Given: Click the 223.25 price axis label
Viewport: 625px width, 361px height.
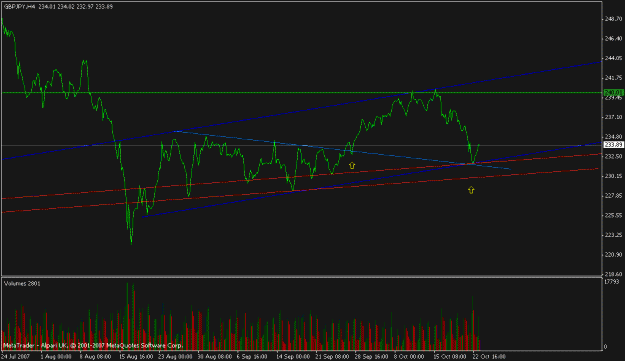Looking at the screenshot, I should click(613, 235).
